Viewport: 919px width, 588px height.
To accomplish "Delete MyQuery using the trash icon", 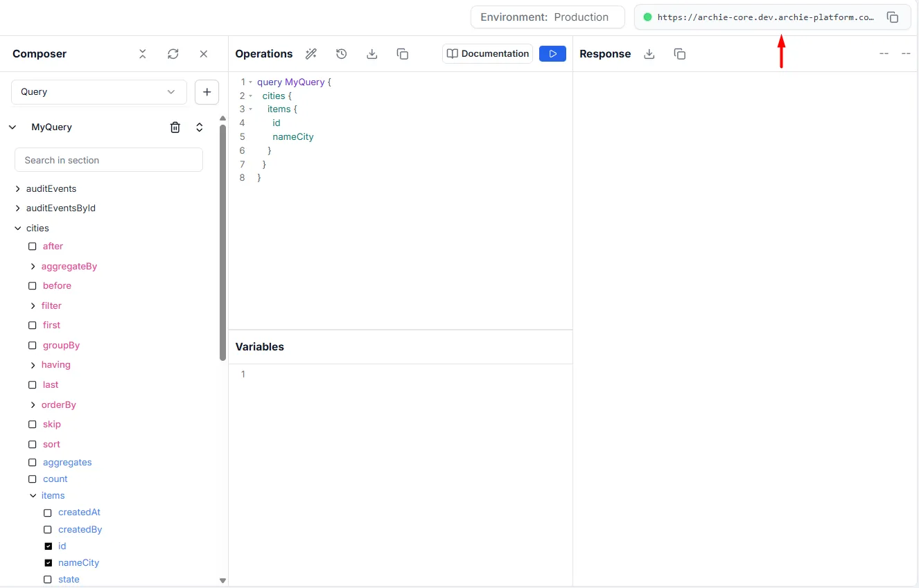I will point(175,127).
